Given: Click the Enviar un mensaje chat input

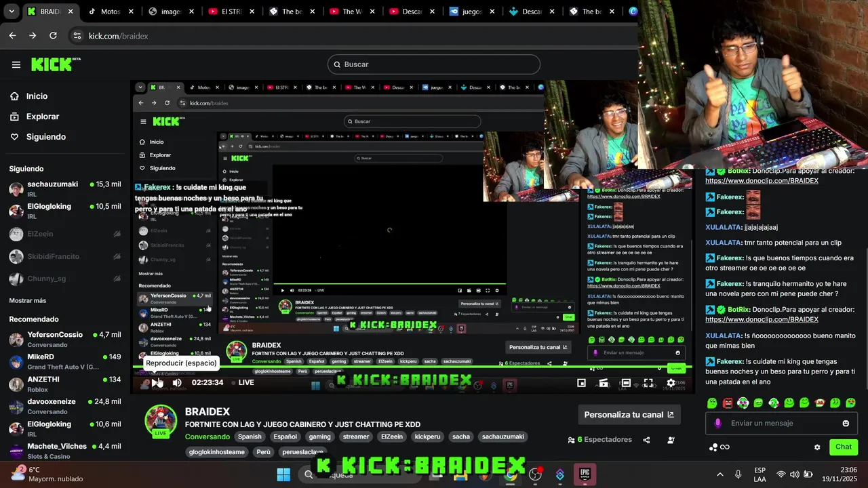Looking at the screenshot, I should 780,424.
